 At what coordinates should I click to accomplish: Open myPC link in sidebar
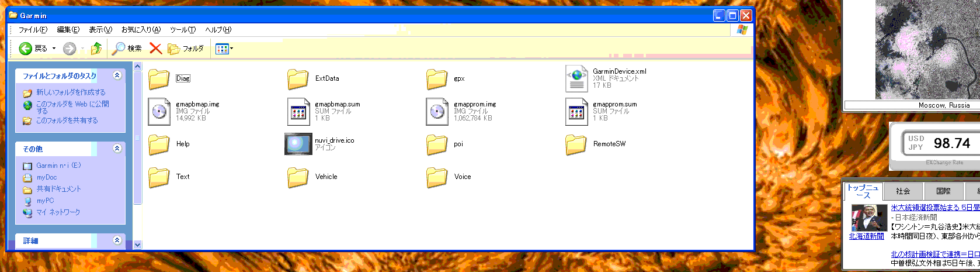click(45, 201)
